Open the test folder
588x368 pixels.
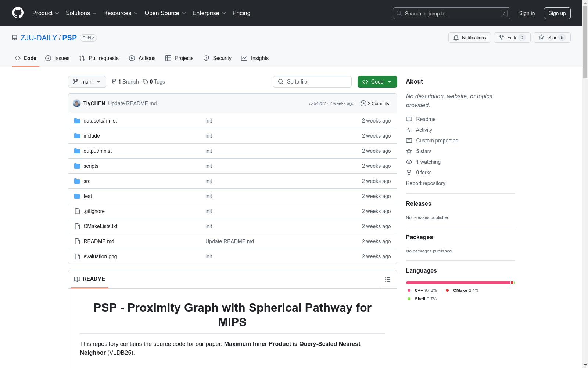point(87,196)
